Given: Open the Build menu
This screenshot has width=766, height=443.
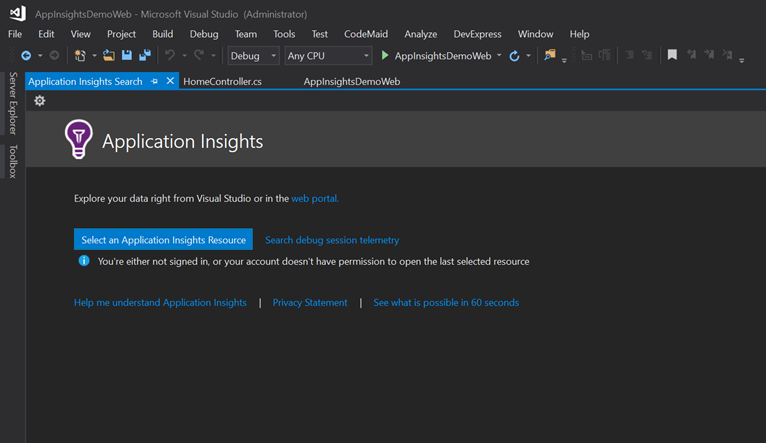Looking at the screenshot, I should 162,34.
